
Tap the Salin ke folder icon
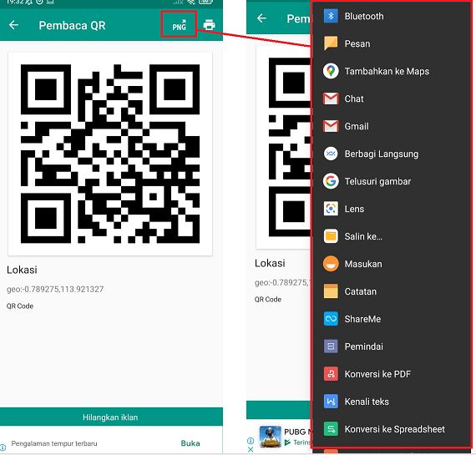coord(331,236)
